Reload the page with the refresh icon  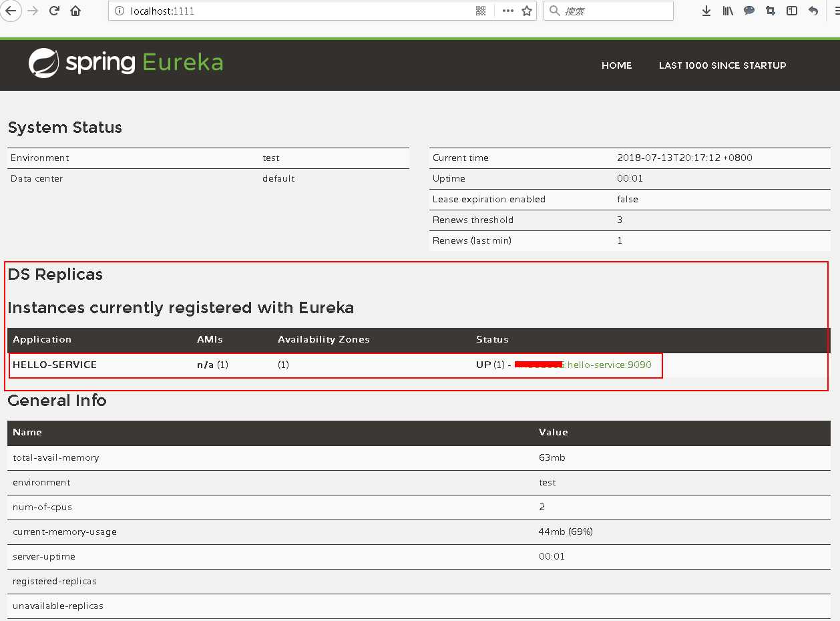click(x=55, y=11)
